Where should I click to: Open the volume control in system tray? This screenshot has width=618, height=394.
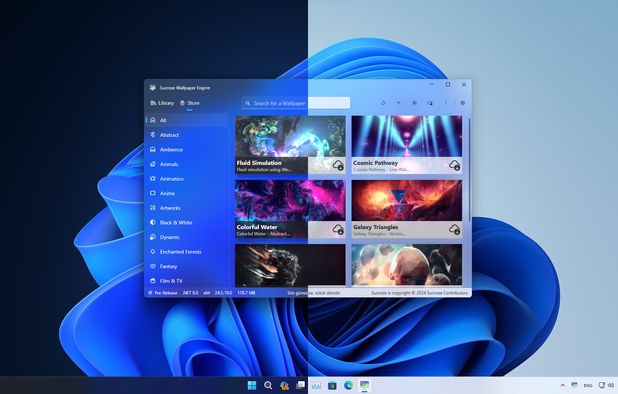point(611,385)
